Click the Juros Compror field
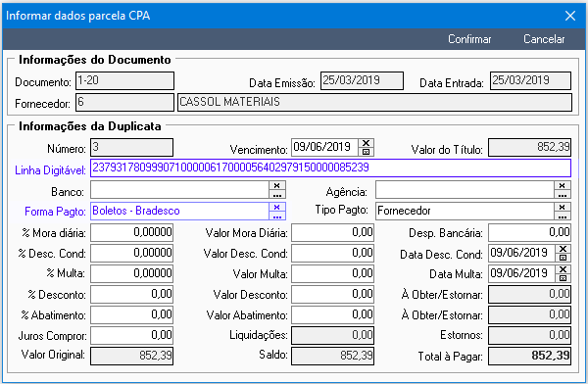This screenshot has width=588, height=384. tap(131, 335)
